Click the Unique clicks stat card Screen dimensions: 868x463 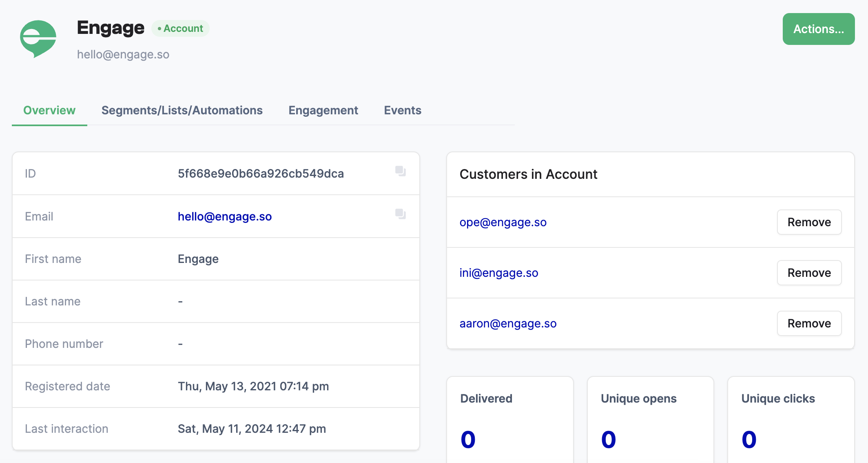point(790,420)
